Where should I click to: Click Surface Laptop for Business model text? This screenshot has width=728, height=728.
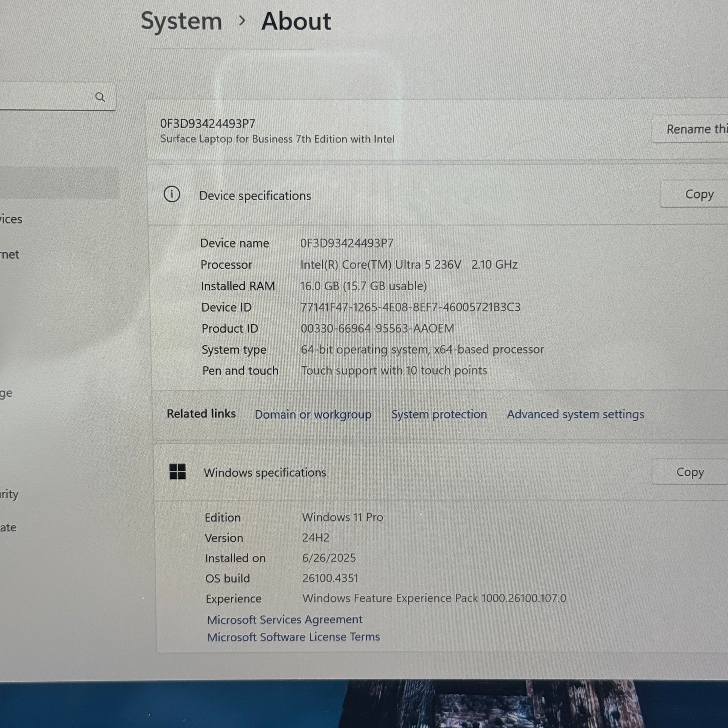pos(277,139)
